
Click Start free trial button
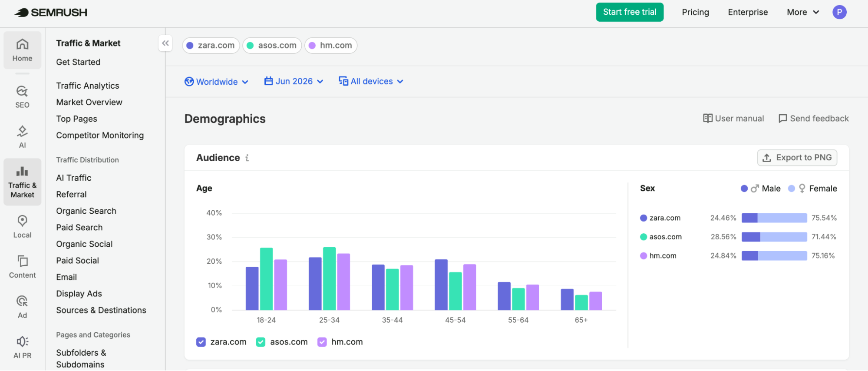[630, 12]
